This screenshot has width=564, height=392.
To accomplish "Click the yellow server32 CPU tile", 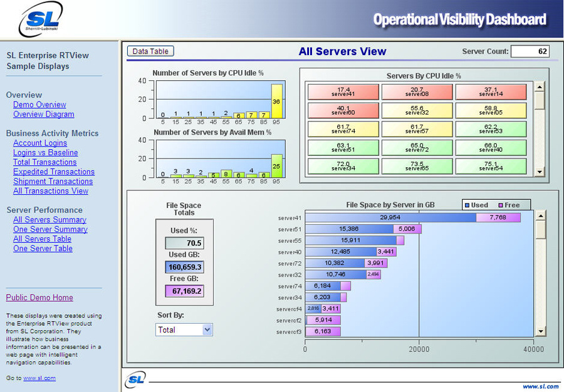I will tap(417, 111).
